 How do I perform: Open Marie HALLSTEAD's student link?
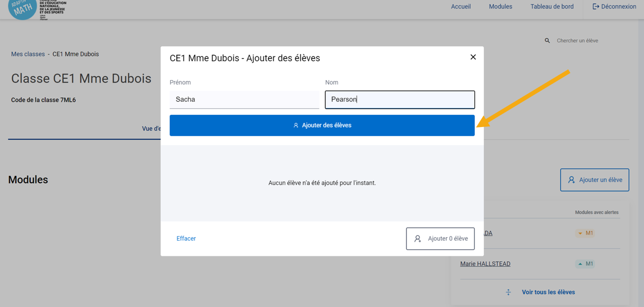point(485,264)
